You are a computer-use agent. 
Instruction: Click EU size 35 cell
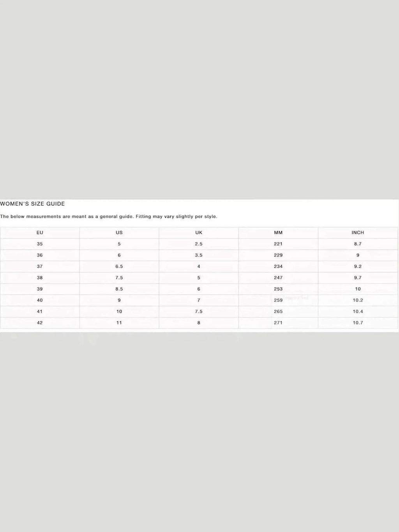(x=40, y=244)
